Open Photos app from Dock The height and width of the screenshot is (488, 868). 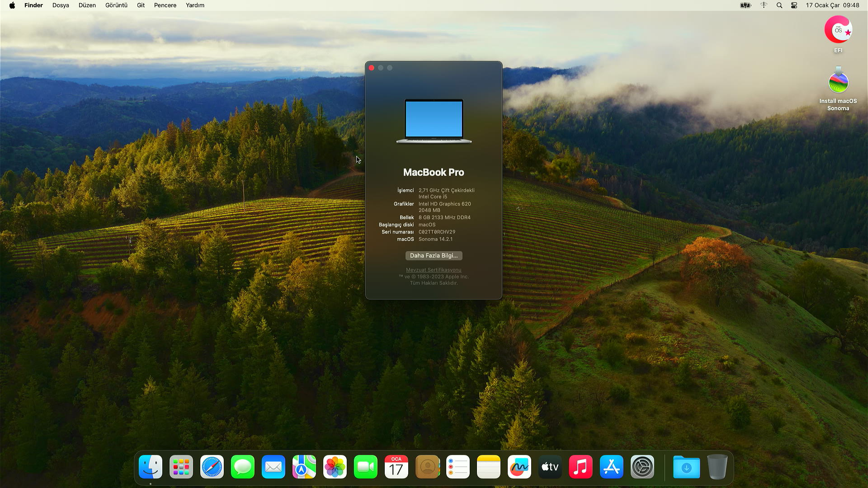[335, 467]
